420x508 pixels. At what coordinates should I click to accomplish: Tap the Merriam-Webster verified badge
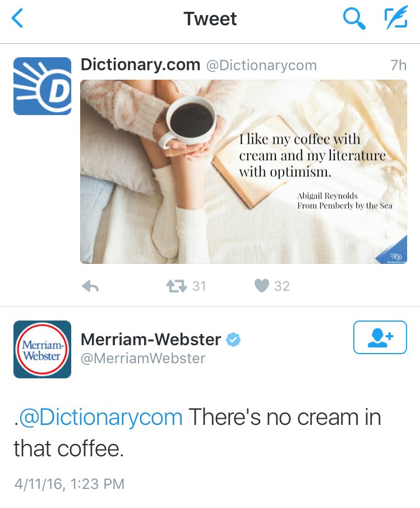point(233,340)
